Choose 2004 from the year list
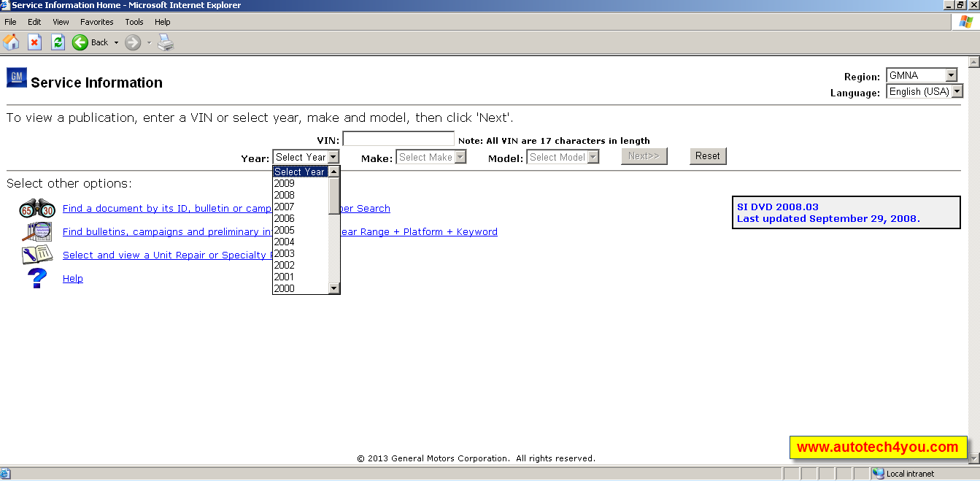 click(x=301, y=242)
